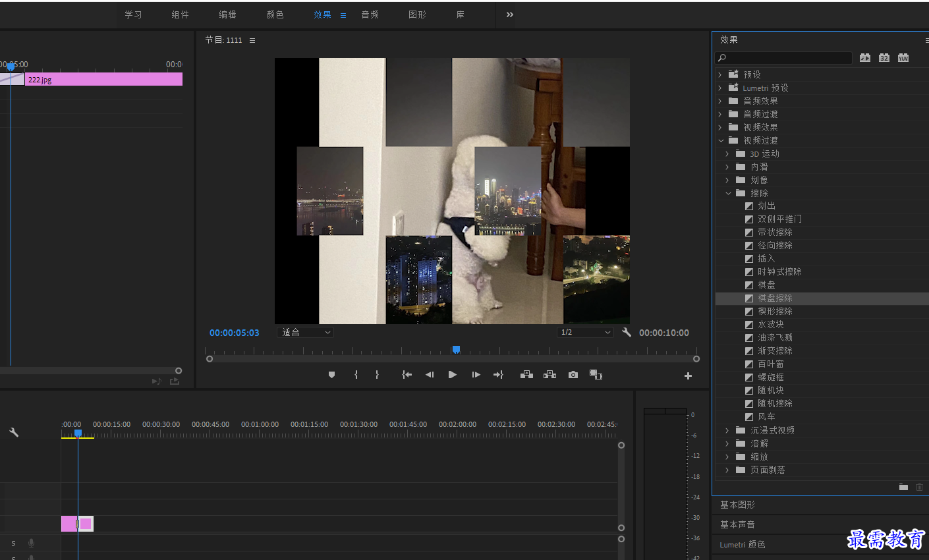The height and width of the screenshot is (560, 929).
Task: Click the Lift button icon
Action: (x=526, y=375)
